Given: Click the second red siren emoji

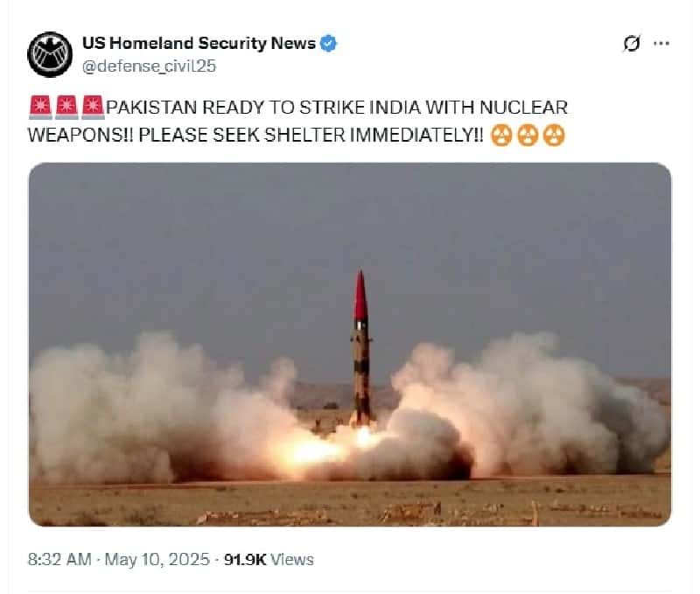Looking at the screenshot, I should (66, 108).
